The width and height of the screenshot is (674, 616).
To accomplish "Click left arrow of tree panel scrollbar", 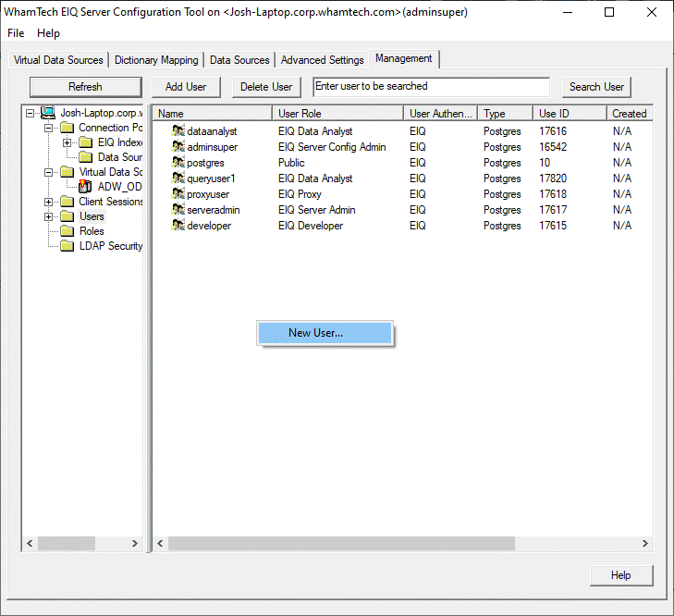I will tap(30, 543).
